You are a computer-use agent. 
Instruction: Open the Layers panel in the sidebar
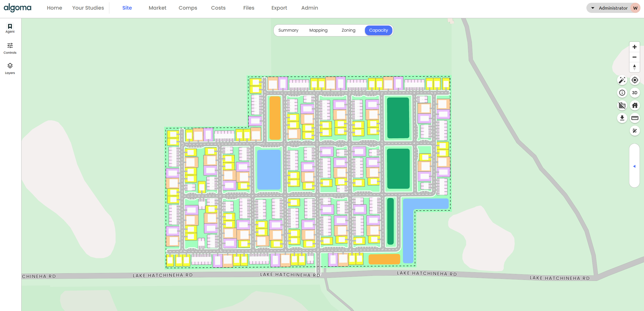point(10,69)
